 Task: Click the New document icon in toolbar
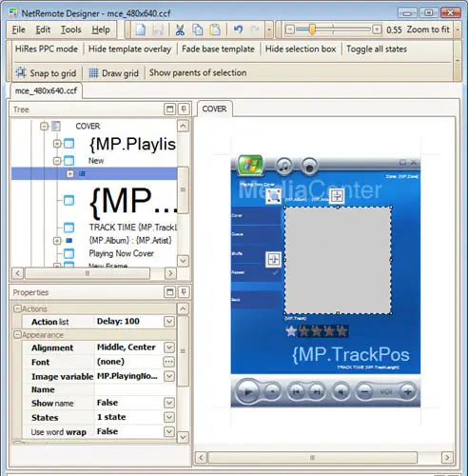point(141,30)
